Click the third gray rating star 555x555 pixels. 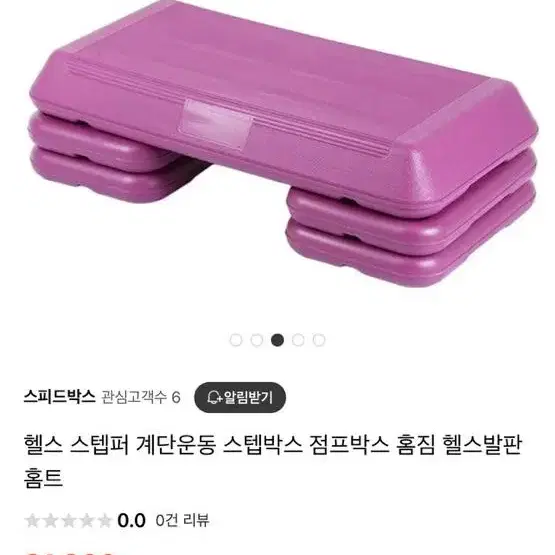point(69,521)
